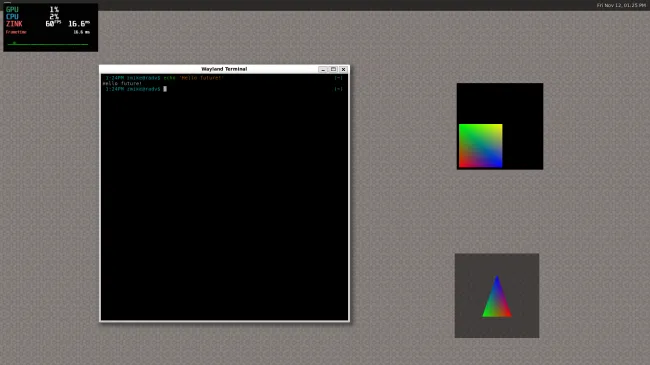
Task: Click the ZINK label in performance overlay
Action: click(x=14, y=24)
